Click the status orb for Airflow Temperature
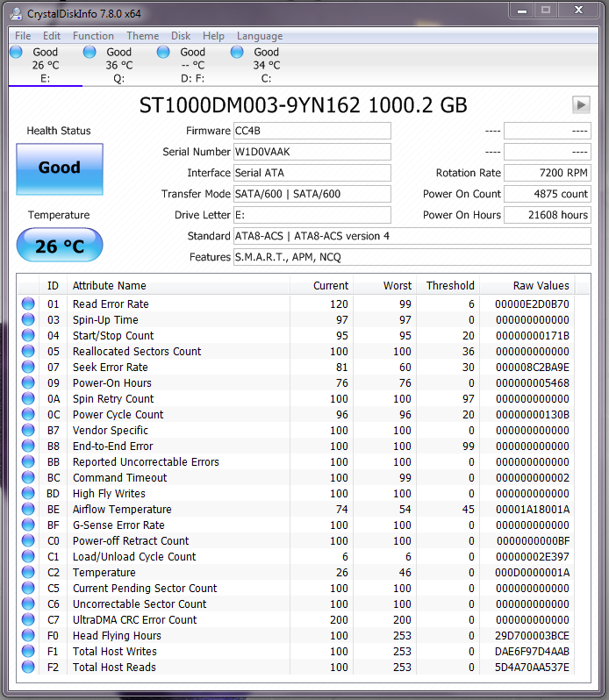This screenshot has width=609, height=700. pyautogui.click(x=28, y=509)
